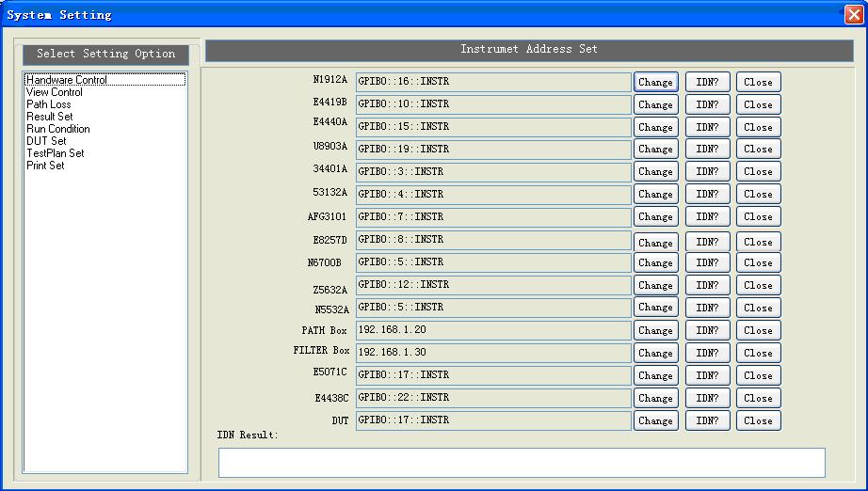
Task: Change the PATH Box address
Action: pyautogui.click(x=656, y=330)
